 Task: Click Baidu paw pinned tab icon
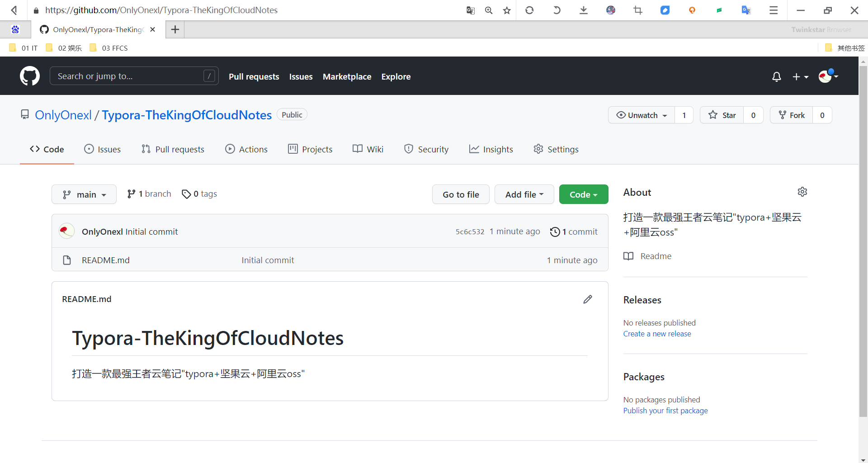pyautogui.click(x=15, y=29)
